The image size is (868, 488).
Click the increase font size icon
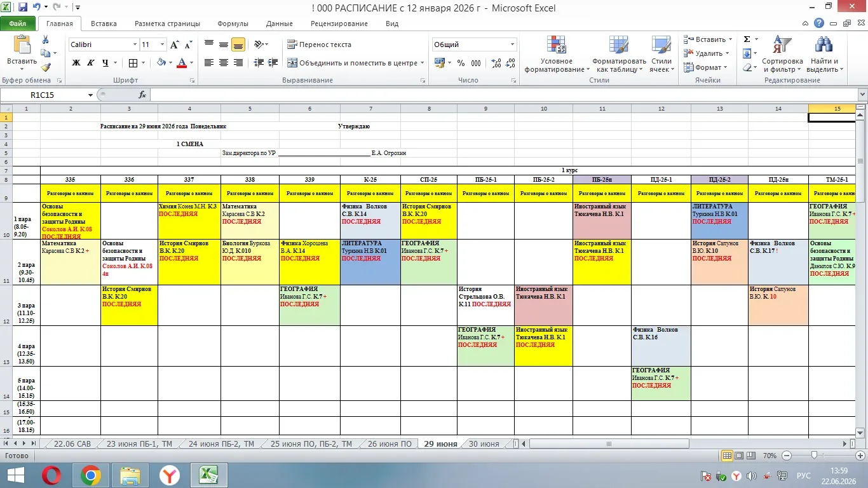[175, 44]
